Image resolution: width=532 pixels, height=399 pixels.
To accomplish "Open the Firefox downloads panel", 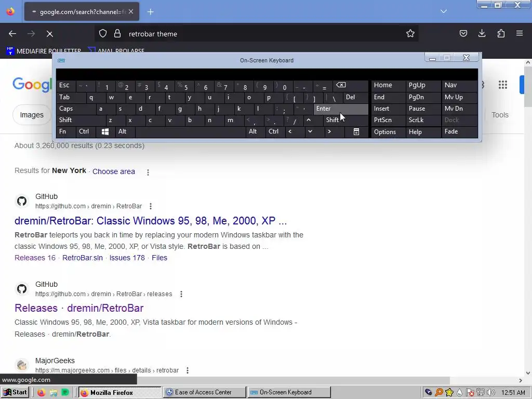I will point(482,33).
